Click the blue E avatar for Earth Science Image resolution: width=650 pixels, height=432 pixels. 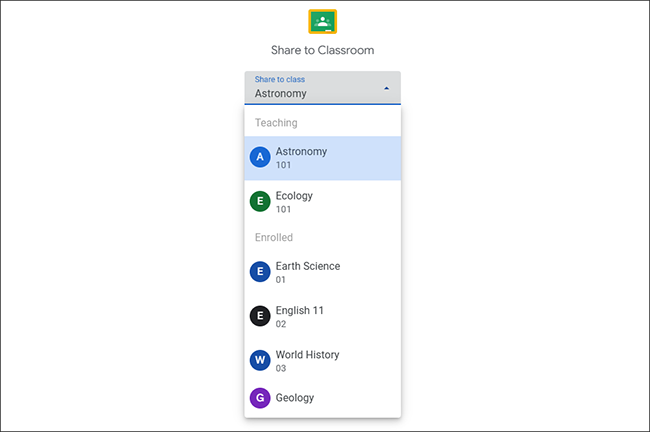[x=260, y=272]
